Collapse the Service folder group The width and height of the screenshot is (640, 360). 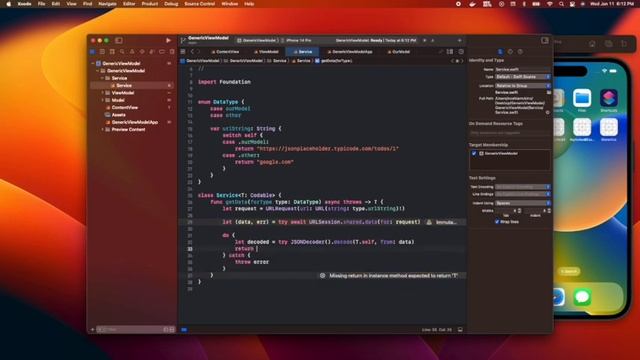[102, 78]
